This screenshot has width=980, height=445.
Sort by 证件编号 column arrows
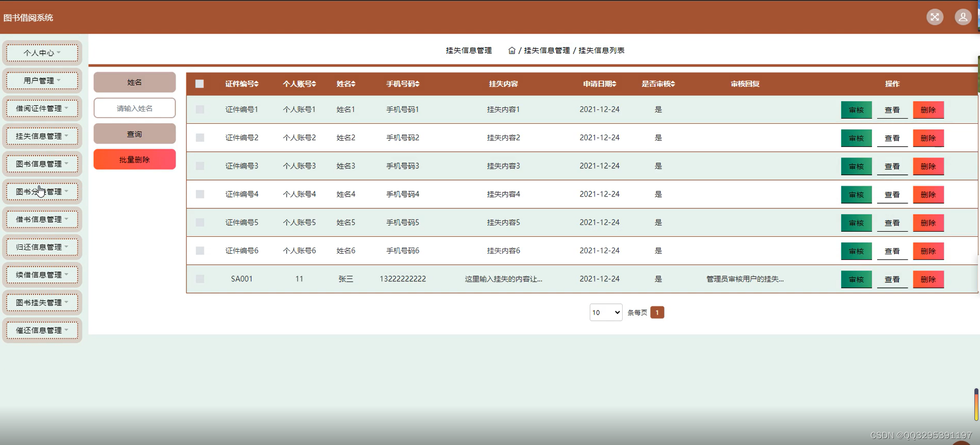click(x=257, y=84)
